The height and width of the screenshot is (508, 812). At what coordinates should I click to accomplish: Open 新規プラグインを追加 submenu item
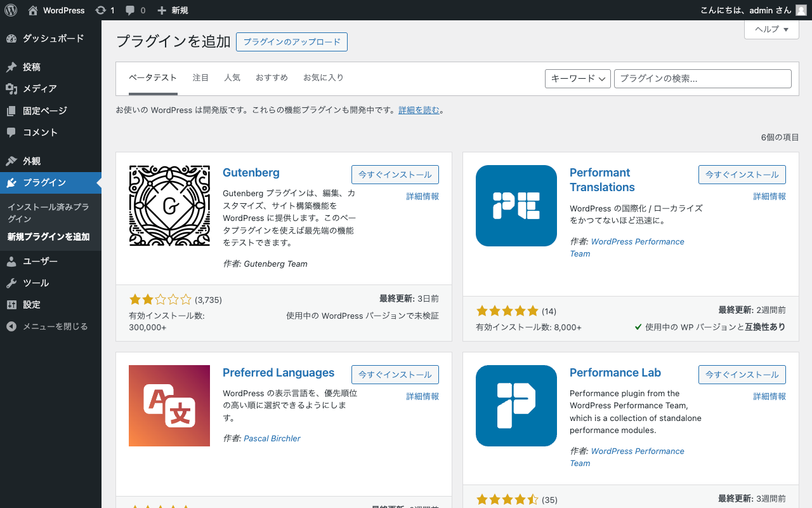click(51, 237)
